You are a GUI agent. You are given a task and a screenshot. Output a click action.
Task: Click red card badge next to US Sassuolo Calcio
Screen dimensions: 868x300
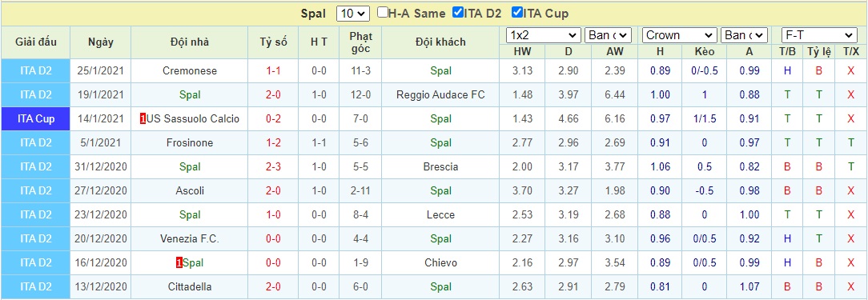pos(143,119)
